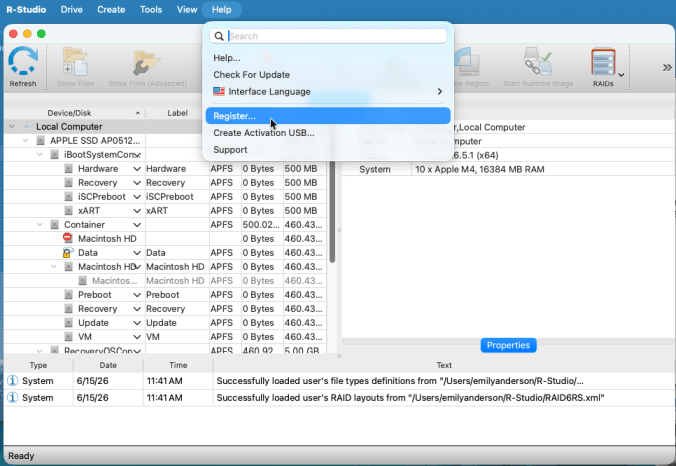Click the Refresh toolbar icon

coord(23,62)
